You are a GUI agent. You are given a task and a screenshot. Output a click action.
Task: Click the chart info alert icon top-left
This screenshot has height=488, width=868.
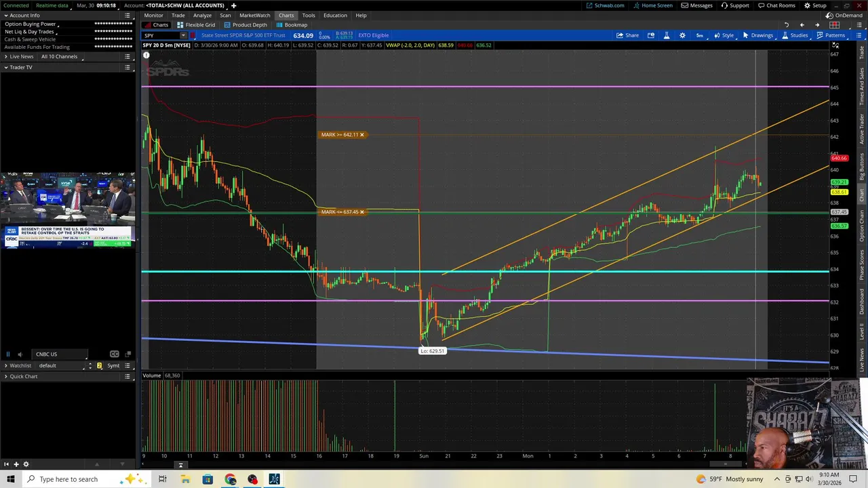click(x=146, y=55)
